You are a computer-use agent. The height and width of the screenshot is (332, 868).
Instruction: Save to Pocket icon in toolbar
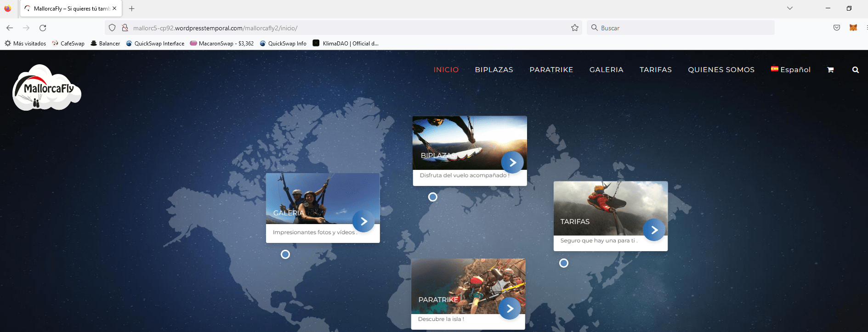(837, 28)
